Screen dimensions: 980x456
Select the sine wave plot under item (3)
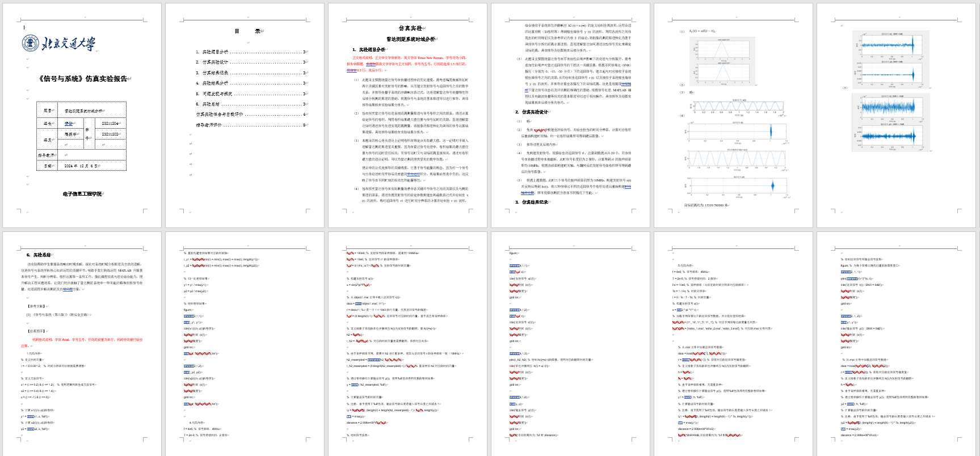pos(736,108)
